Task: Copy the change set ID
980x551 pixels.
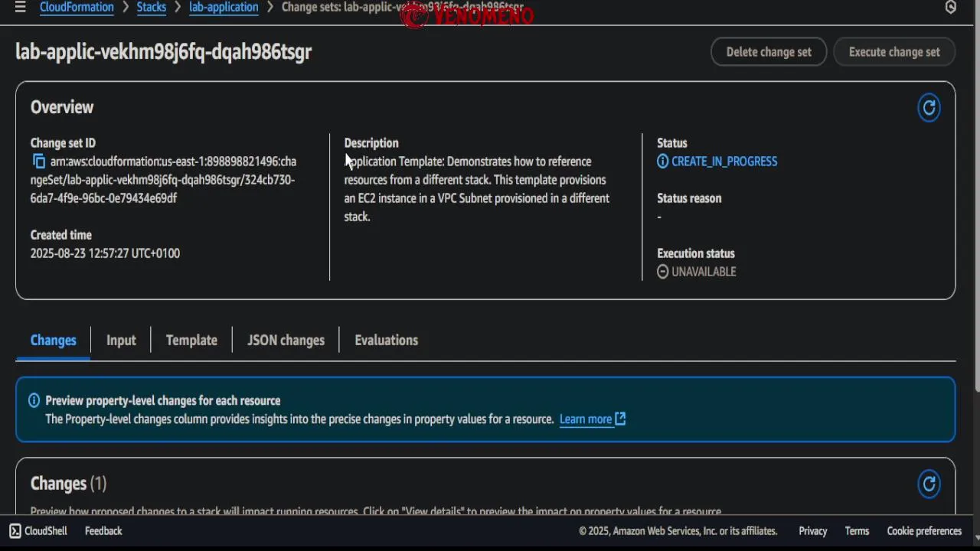Action: pyautogui.click(x=38, y=161)
